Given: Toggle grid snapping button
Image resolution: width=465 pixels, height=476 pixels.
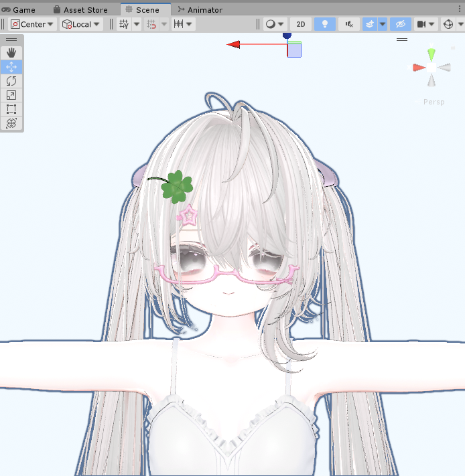Looking at the screenshot, I should click(151, 24).
